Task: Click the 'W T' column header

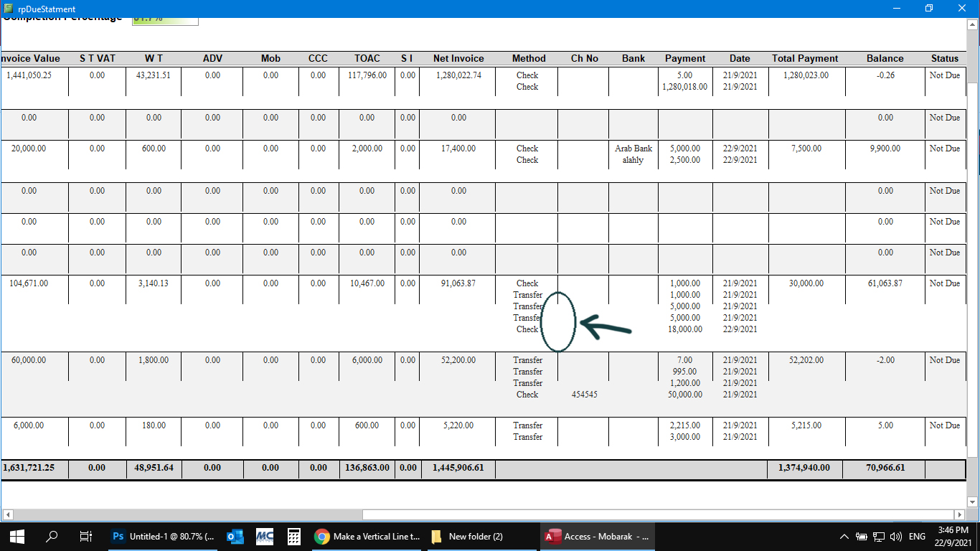Action: click(x=154, y=58)
